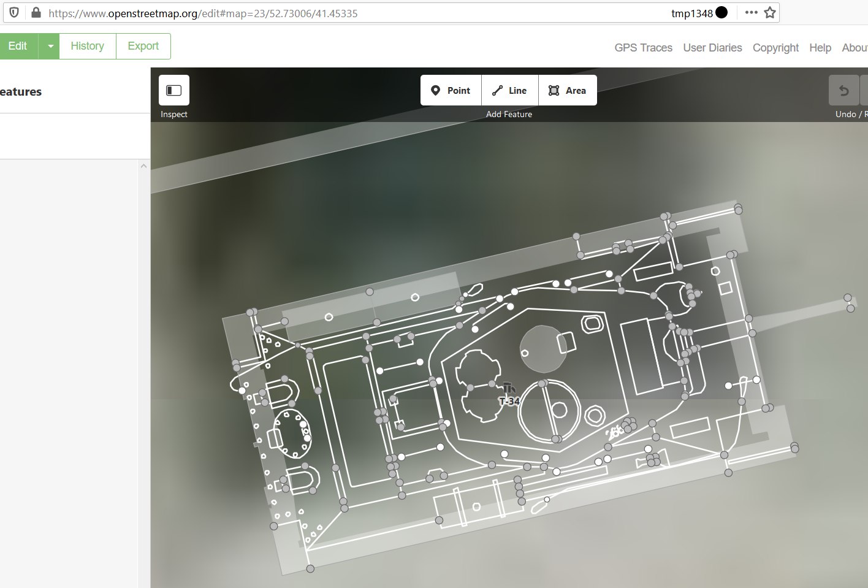This screenshot has width=868, height=588.
Task: Select the Area add-feature tool
Action: [x=568, y=90]
